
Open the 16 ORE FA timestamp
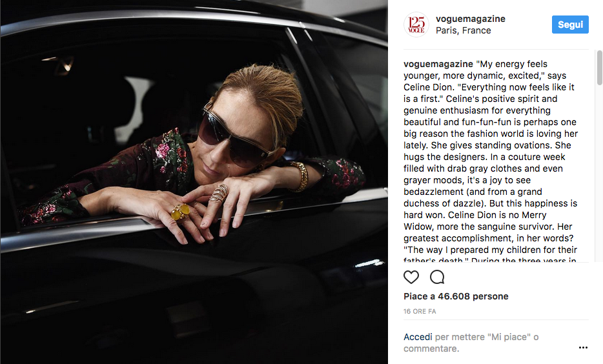[420, 311]
